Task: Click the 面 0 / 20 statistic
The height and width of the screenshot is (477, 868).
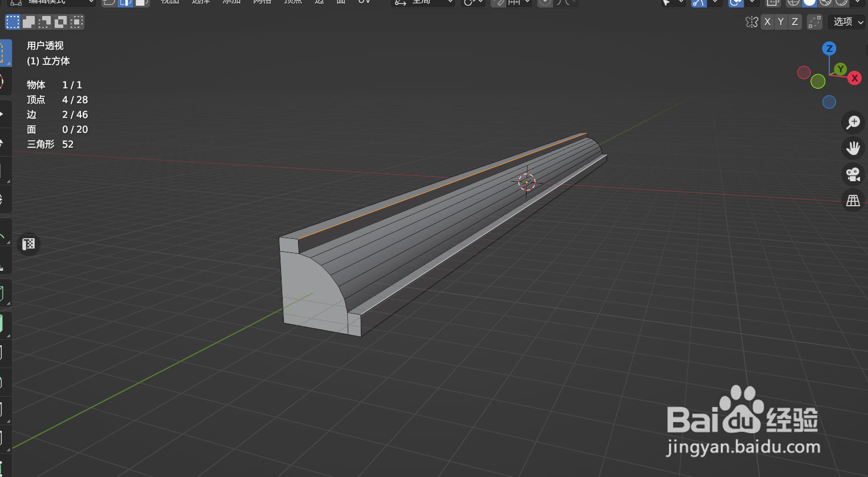Action: pos(57,129)
